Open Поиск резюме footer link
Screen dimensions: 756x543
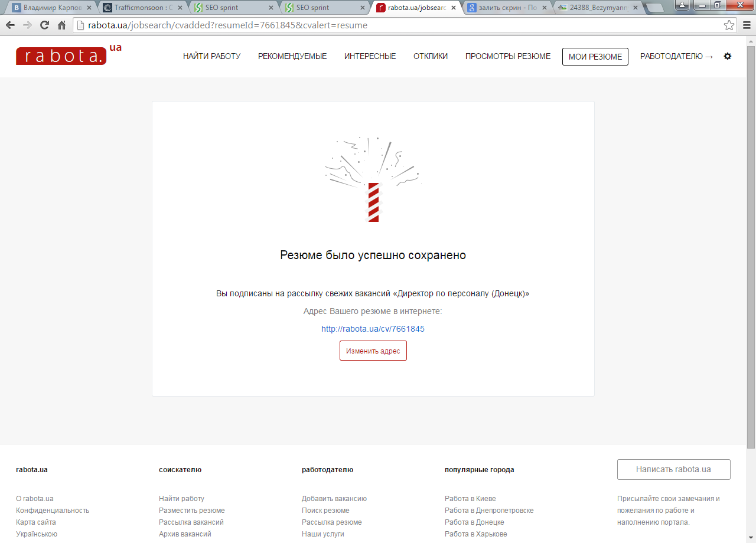(x=325, y=511)
